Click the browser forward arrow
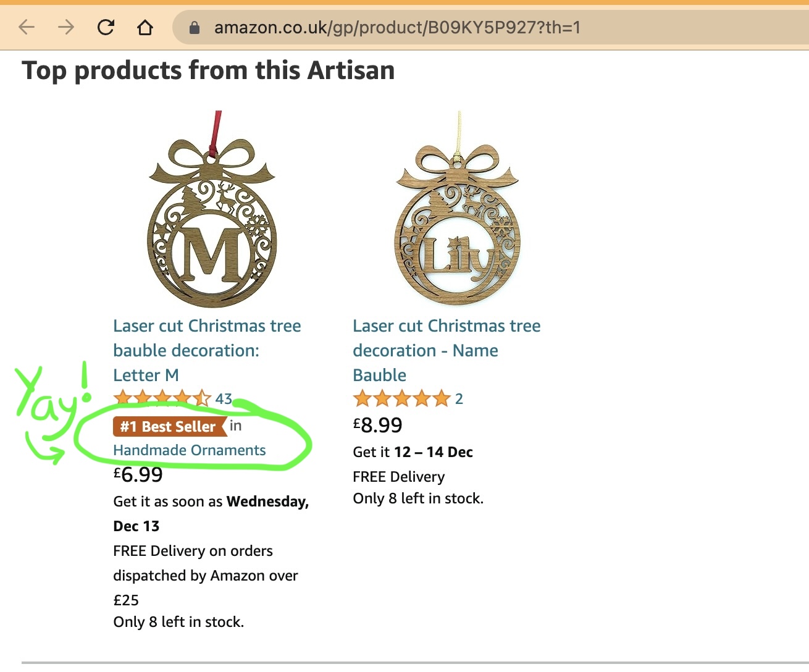809x672 pixels. click(65, 27)
